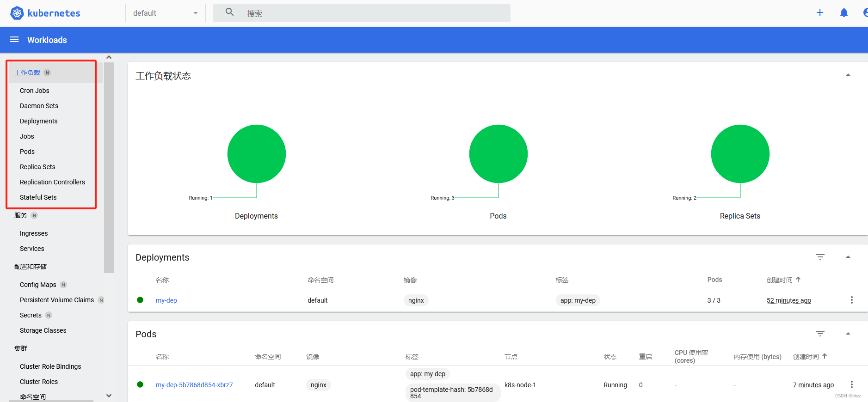Open Config Maps in sidebar
Viewport: 868px width, 402px height.
(38, 285)
